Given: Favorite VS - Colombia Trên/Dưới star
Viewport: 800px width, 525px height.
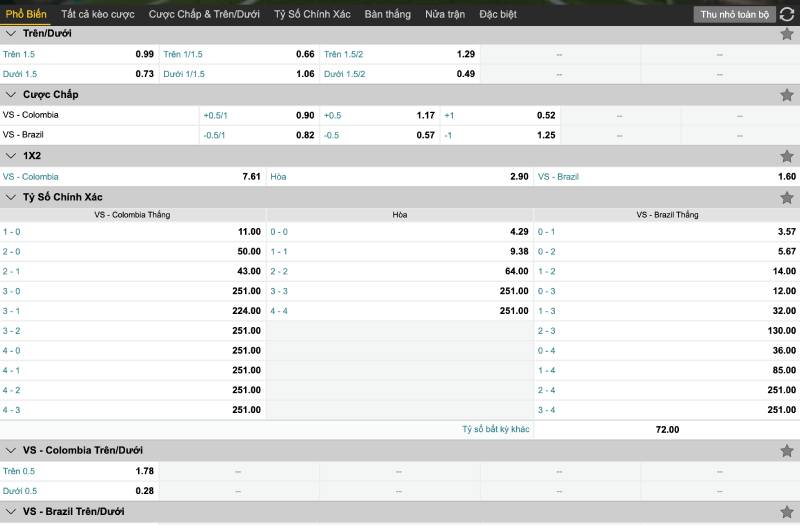Looking at the screenshot, I should [x=787, y=450].
